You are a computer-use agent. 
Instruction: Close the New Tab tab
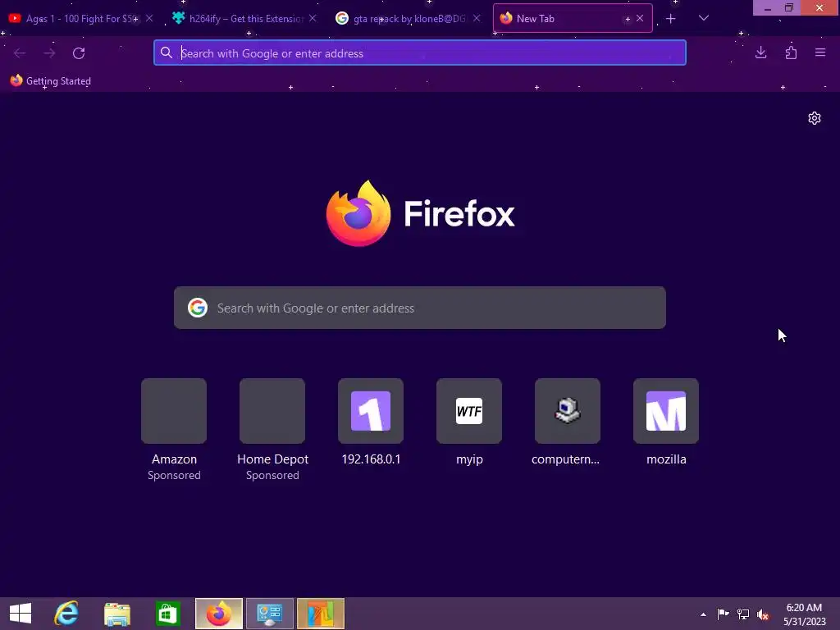[640, 18]
